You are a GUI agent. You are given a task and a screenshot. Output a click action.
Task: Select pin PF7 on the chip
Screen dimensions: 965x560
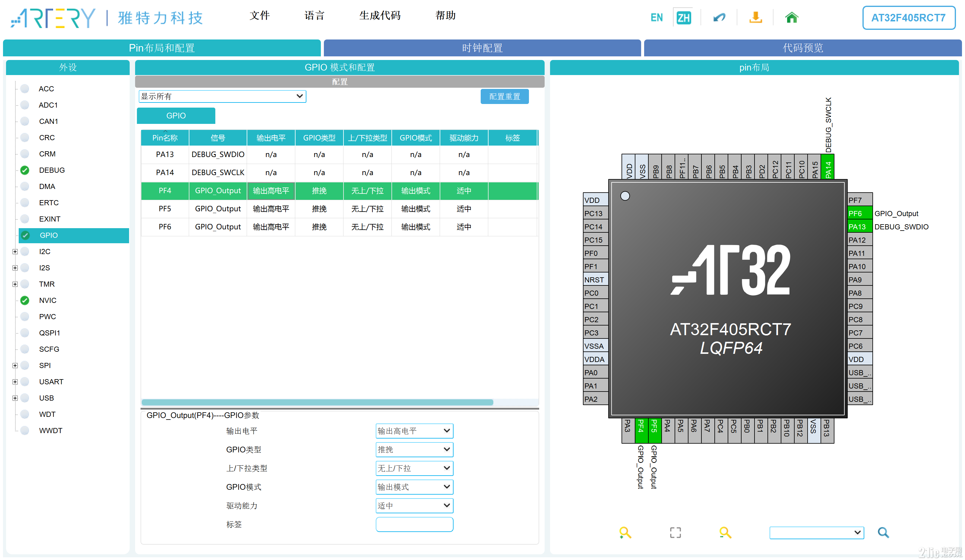pyautogui.click(x=860, y=200)
